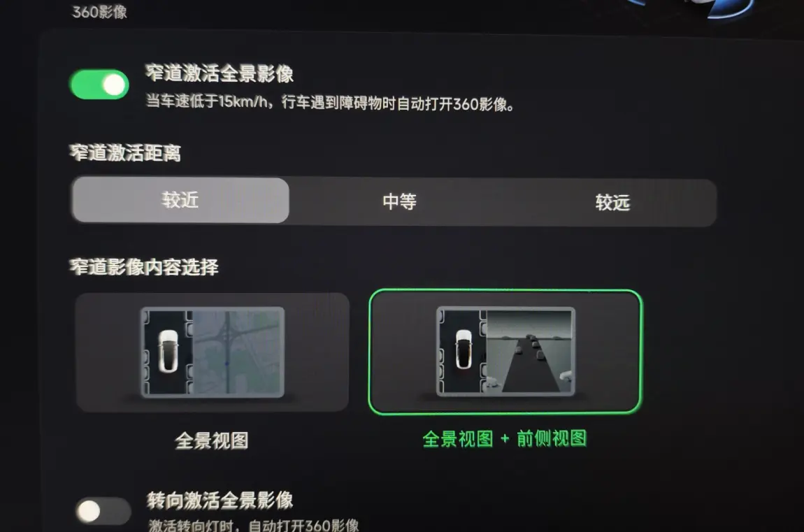Screen dimensions: 804x532
Task: Click the 360影像 header title
Action: coord(99,12)
